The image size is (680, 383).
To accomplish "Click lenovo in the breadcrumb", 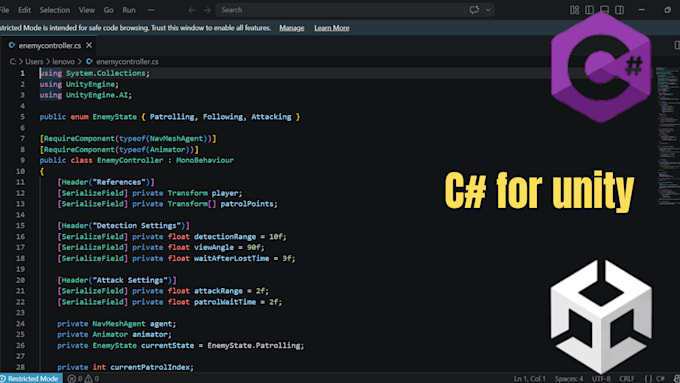I will pos(63,62).
